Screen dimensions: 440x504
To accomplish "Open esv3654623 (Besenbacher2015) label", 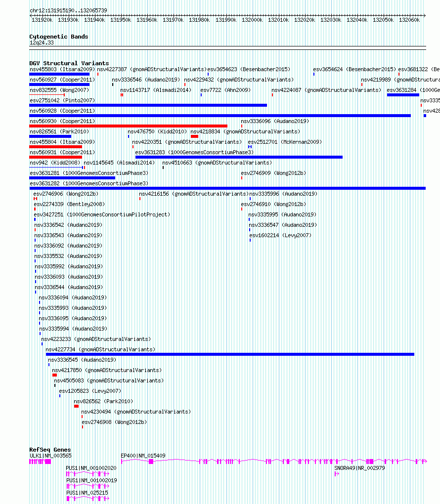I will click(x=249, y=70).
